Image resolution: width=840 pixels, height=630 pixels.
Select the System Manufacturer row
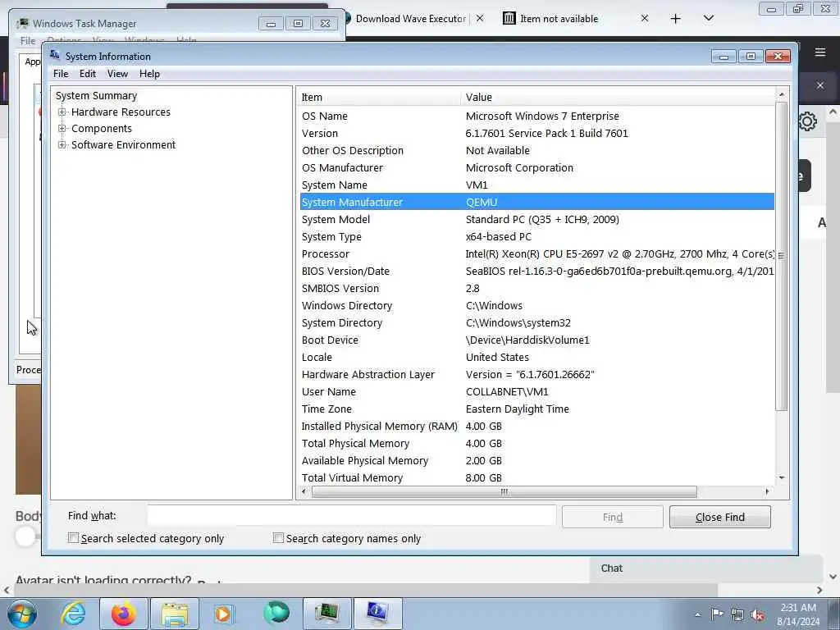tap(537, 202)
